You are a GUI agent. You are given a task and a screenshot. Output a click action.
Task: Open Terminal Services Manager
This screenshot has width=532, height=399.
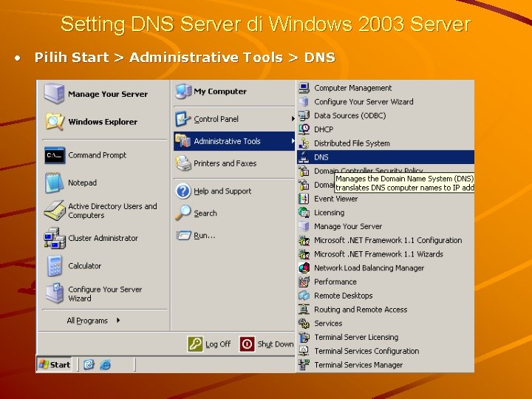click(x=386, y=365)
